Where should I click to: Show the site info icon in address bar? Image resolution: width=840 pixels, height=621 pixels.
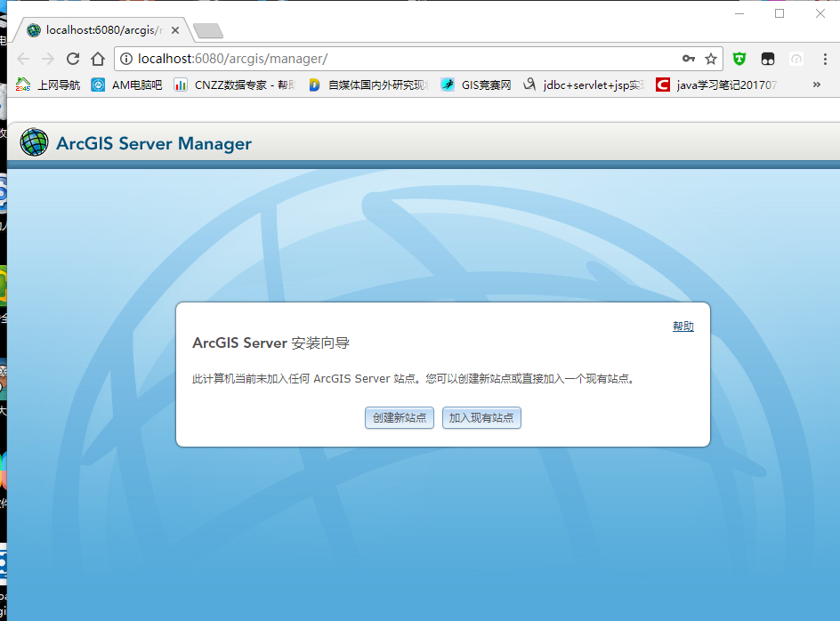tap(125, 59)
